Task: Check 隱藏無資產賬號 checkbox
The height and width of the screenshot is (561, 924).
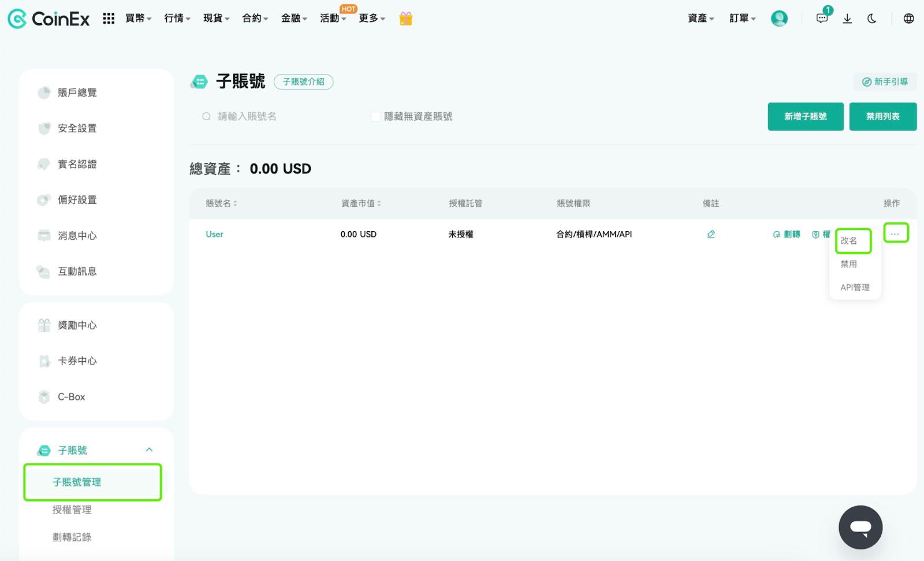Action: tap(375, 117)
